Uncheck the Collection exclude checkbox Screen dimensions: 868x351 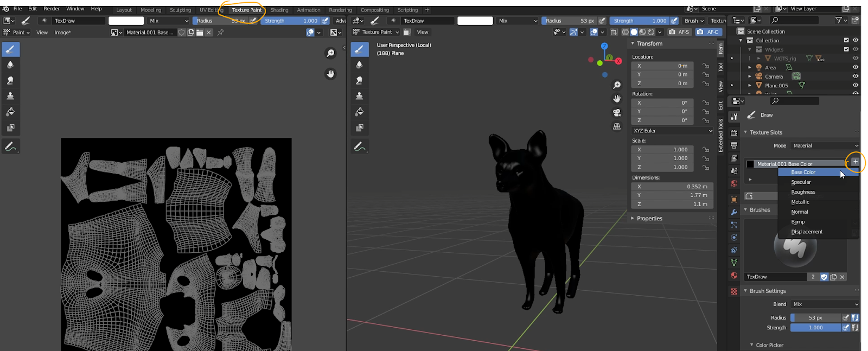click(846, 40)
